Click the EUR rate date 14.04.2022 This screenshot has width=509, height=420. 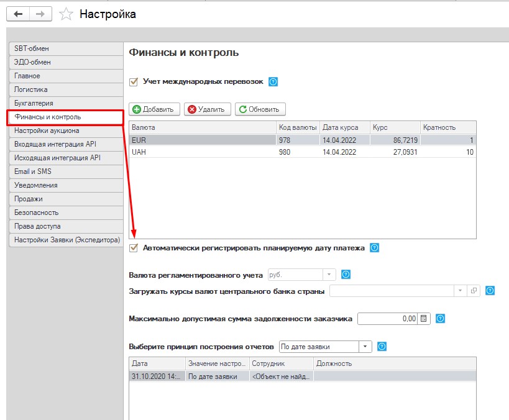coord(339,140)
